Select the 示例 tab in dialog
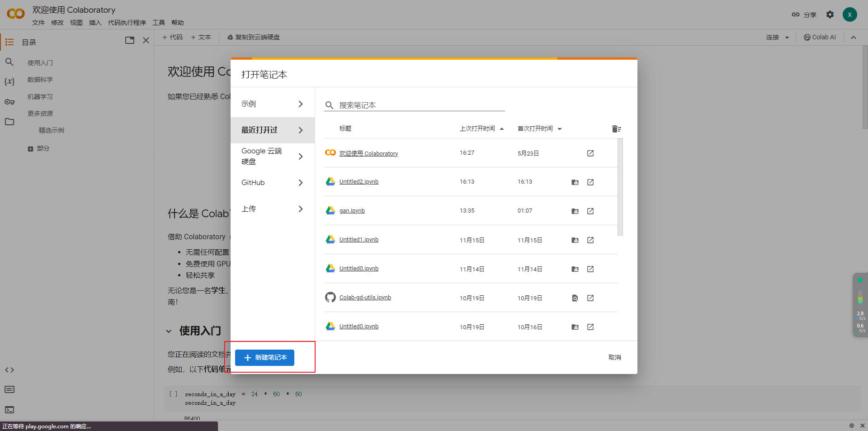 pos(273,104)
